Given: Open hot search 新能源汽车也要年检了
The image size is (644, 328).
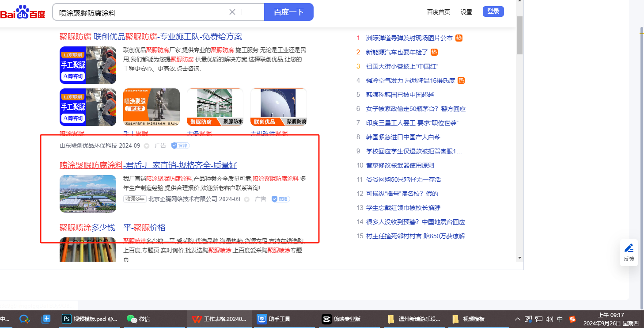Looking at the screenshot, I should (397, 52).
